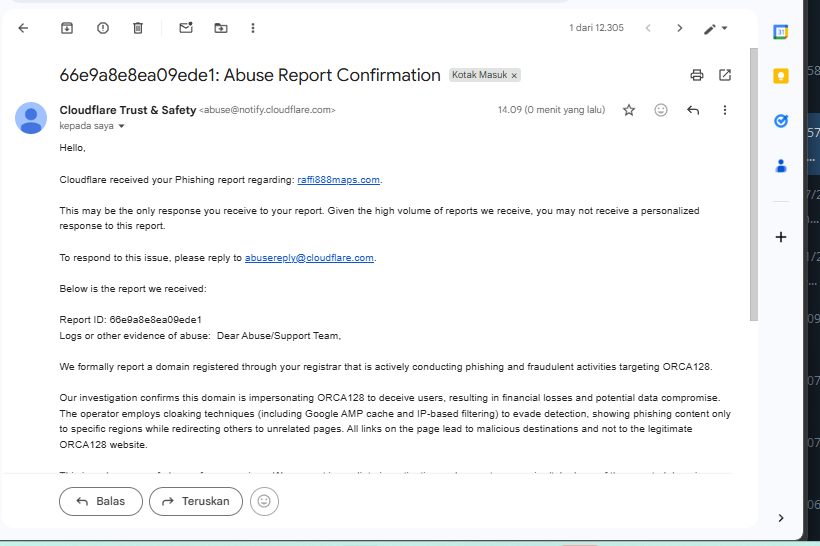Move email to a folder

coord(221,28)
